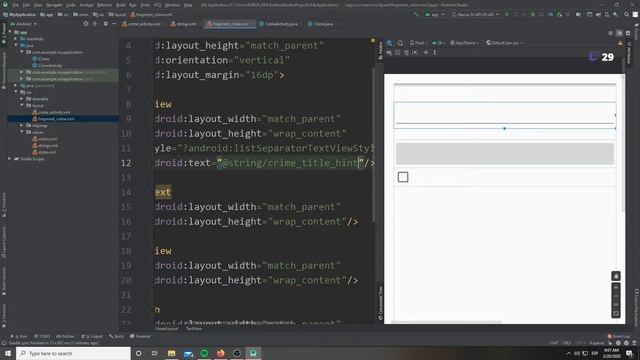Click the zoom in plus in preview controls
Image resolution: width=640 pixels, height=360 pixels.
[616, 287]
